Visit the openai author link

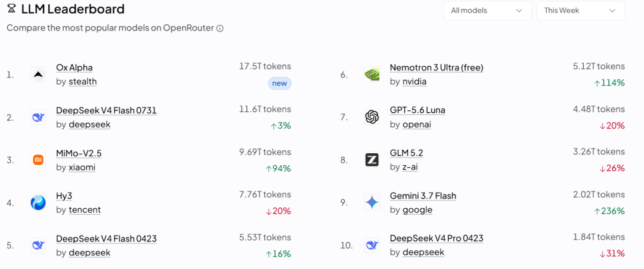[x=417, y=125]
